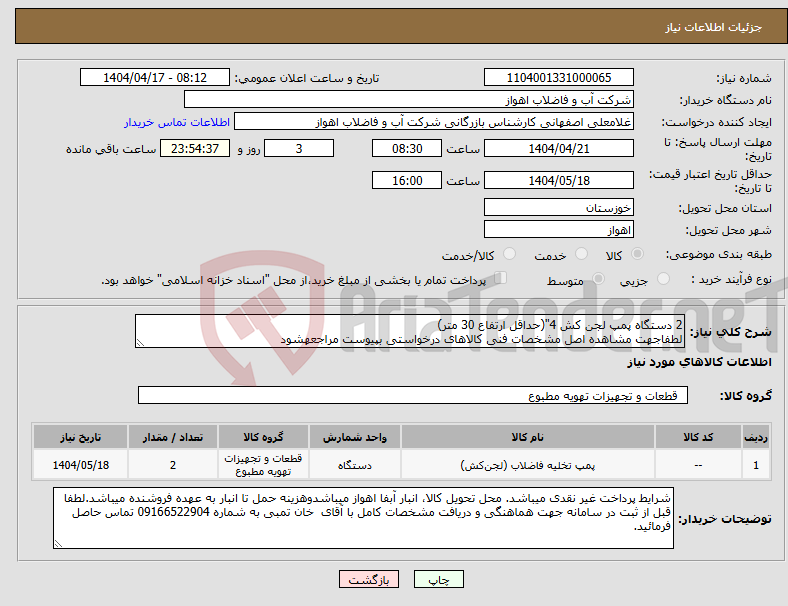Click the resize handle of buyer notes area
Image resolution: width=788 pixels, height=606 pixels.
pyautogui.click(x=58, y=544)
